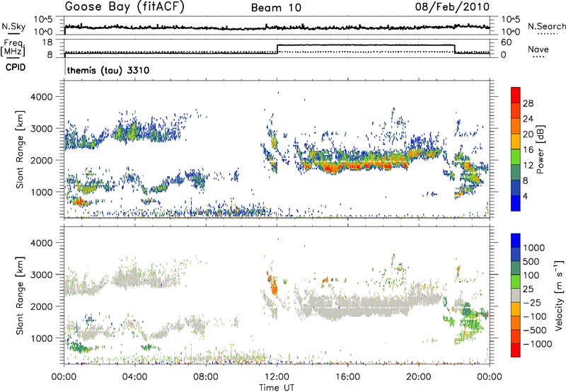Click the "16" label on Power color bar
Screen dimensions: 566x392
[x=528, y=150]
